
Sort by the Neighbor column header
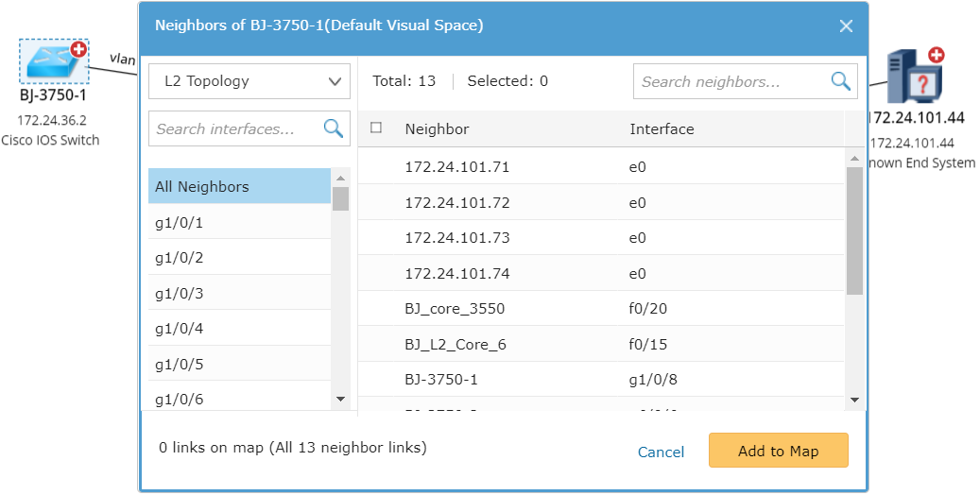(437, 129)
